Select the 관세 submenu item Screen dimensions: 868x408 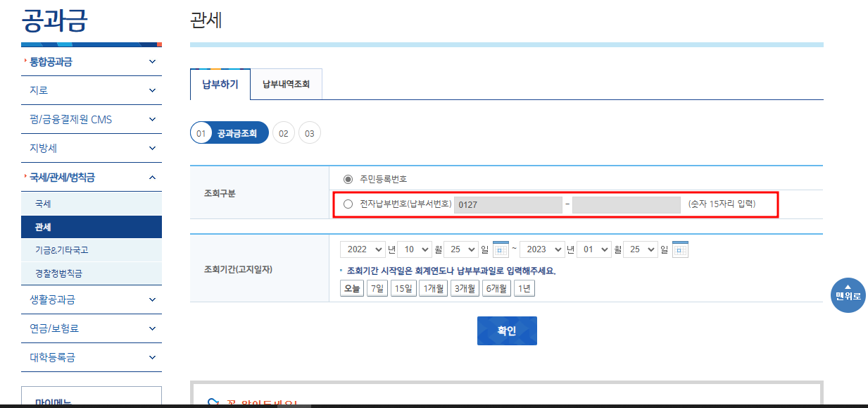point(92,227)
